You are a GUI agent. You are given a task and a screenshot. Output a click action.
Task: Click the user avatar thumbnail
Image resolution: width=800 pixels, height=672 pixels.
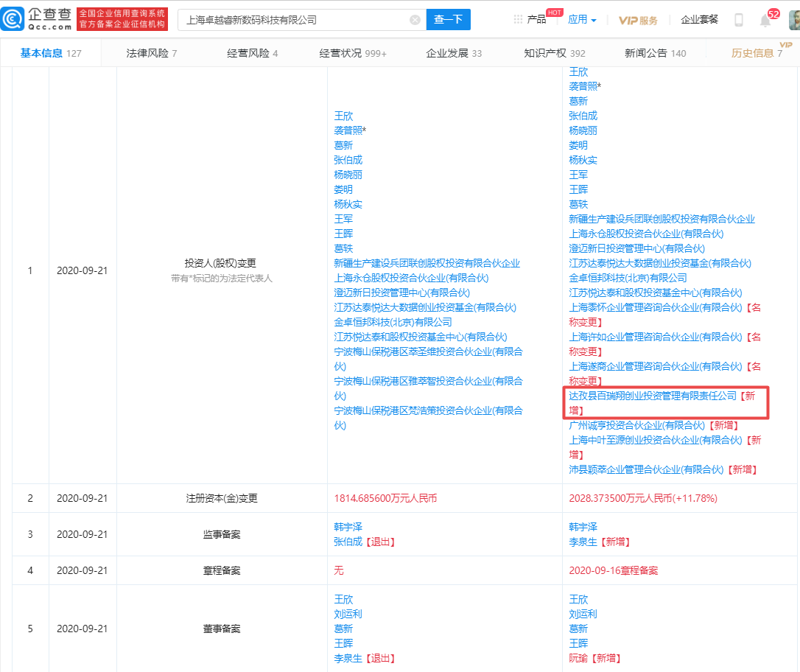coord(793,20)
